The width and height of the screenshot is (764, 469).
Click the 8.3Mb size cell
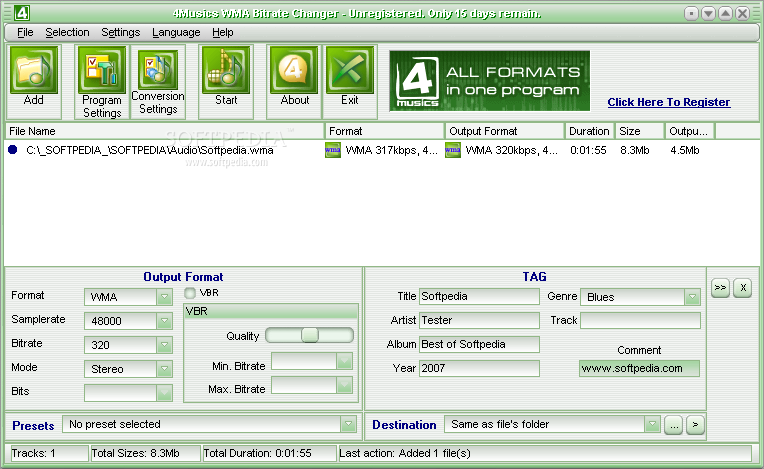pyautogui.click(x=634, y=150)
